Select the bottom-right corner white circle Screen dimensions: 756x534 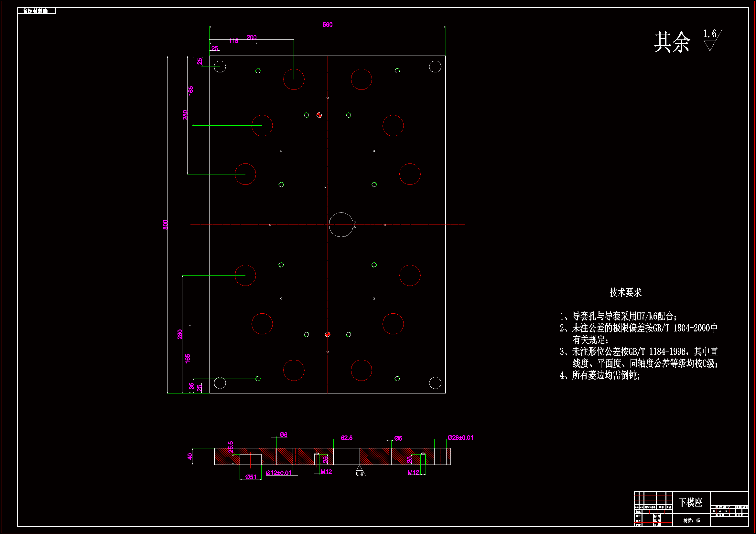[435, 383]
